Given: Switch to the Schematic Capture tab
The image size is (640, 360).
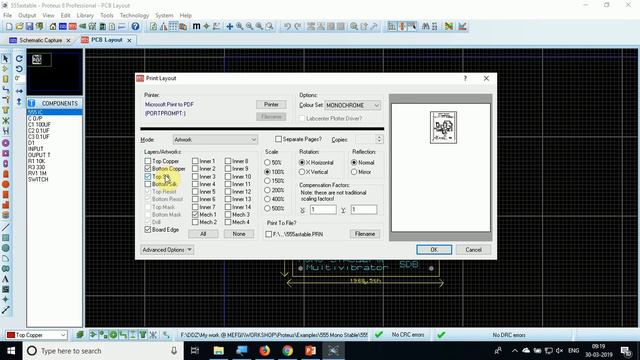Looking at the screenshot, I should coord(40,40).
